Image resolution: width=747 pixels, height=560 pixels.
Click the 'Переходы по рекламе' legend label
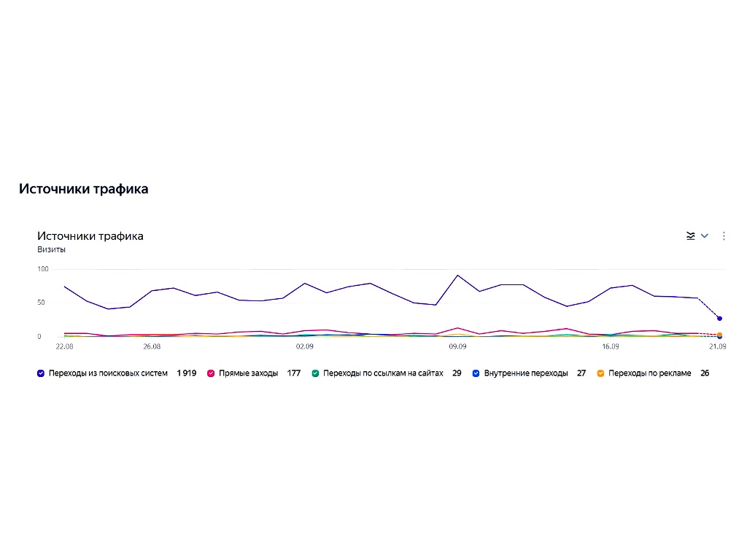point(650,373)
